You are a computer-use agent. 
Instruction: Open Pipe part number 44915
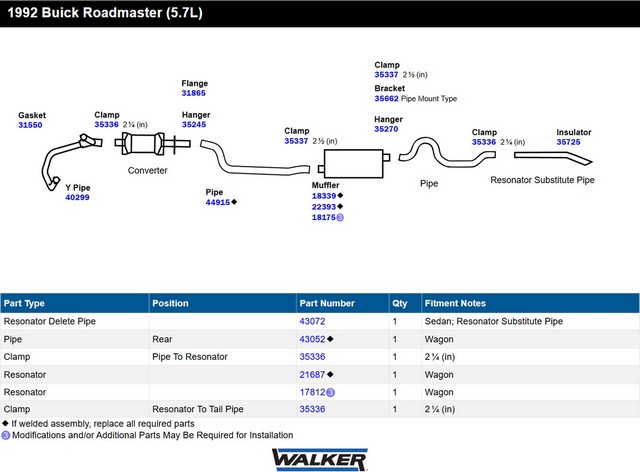[218, 202]
